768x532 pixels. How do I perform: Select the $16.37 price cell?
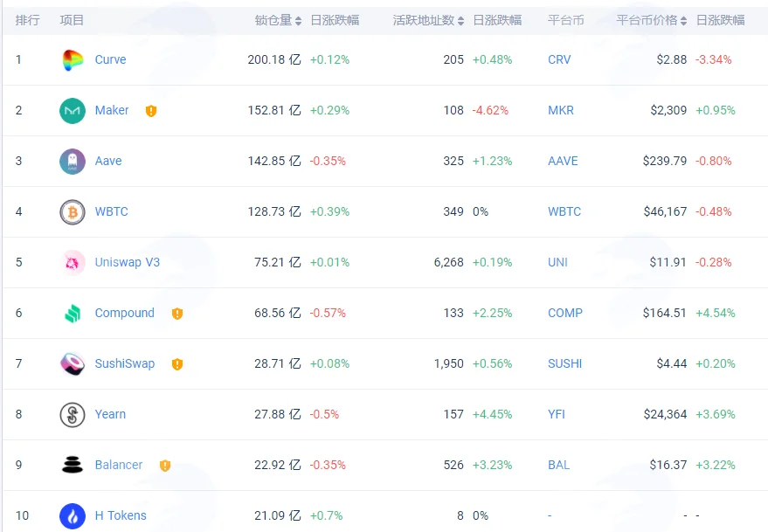tap(668, 465)
